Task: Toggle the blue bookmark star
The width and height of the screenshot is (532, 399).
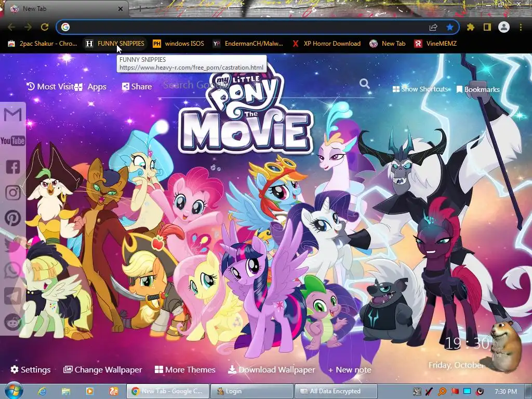Action: 450,27
